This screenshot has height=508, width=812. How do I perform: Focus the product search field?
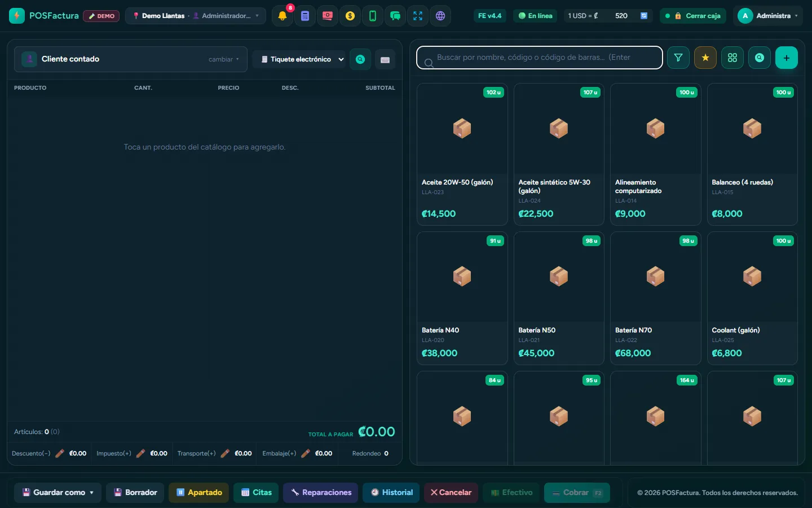pos(540,58)
